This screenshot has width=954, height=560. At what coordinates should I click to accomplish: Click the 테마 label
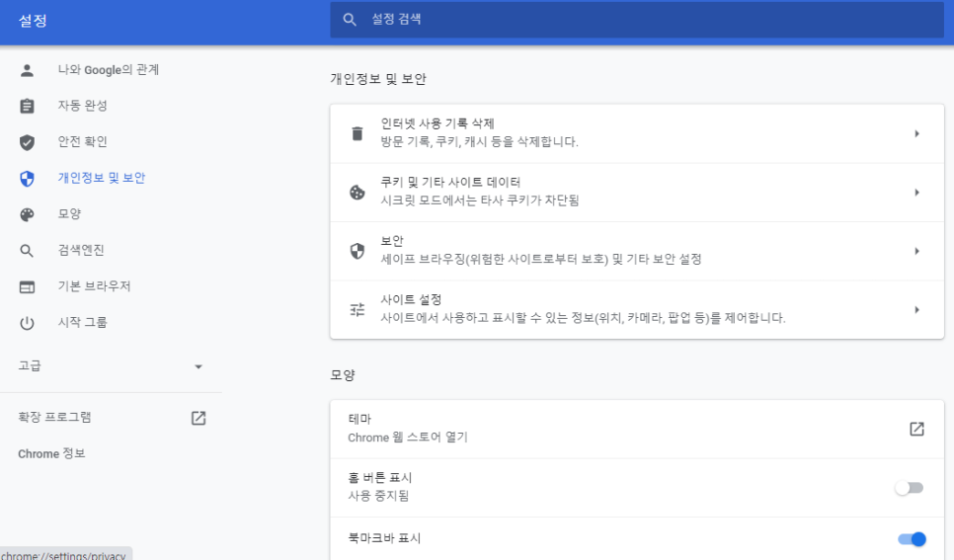tap(359, 419)
